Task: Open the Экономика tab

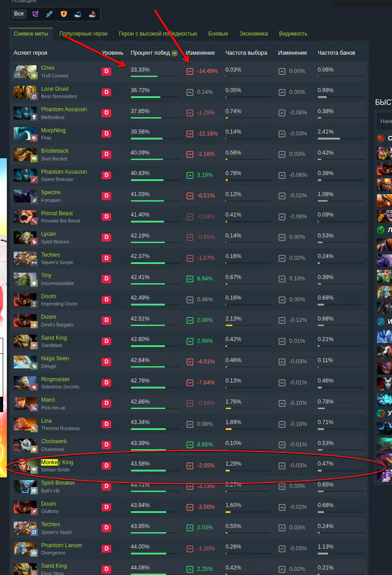Action: coord(253,34)
